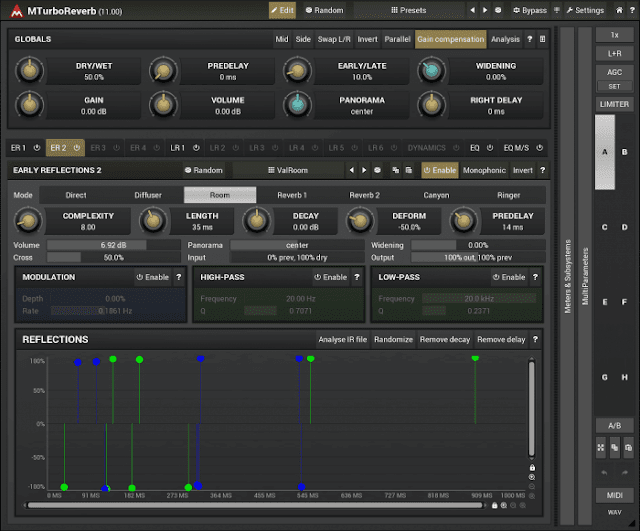The width and height of the screenshot is (640, 531).
Task: Toggle ER 1 power button
Action: [37, 148]
